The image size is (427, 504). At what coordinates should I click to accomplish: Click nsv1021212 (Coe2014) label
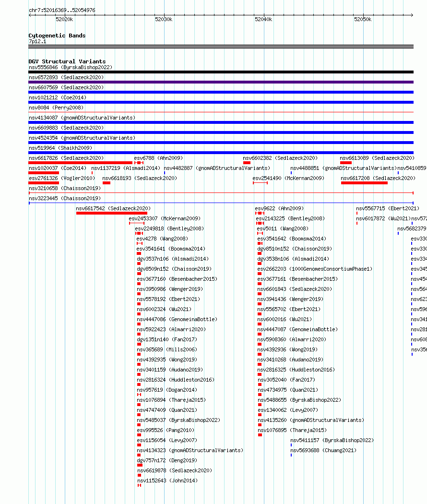[58, 97]
